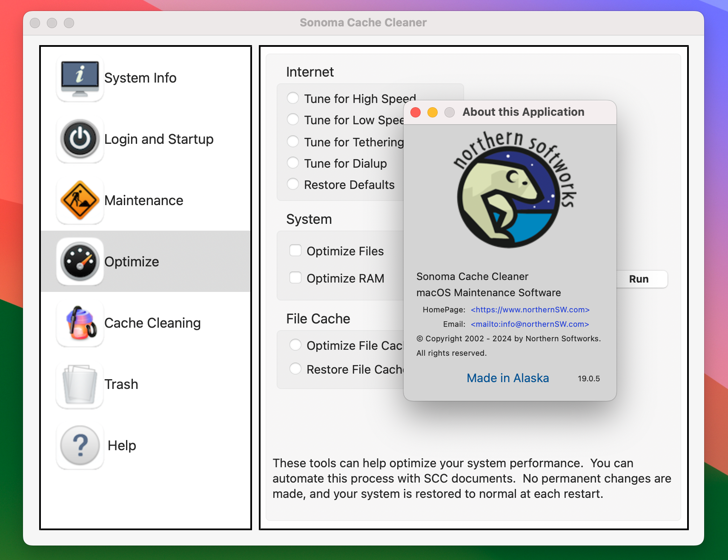728x560 pixels.
Task: Click the version number 19.0.5 text
Action: (x=589, y=379)
